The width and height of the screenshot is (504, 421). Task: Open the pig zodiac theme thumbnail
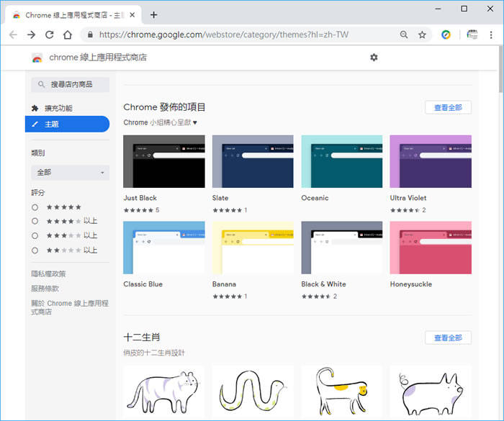431,392
